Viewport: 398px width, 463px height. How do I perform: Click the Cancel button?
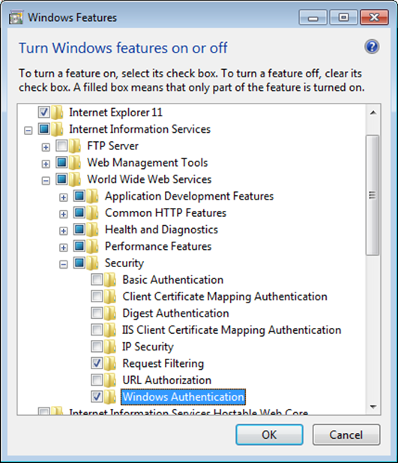coord(346,435)
